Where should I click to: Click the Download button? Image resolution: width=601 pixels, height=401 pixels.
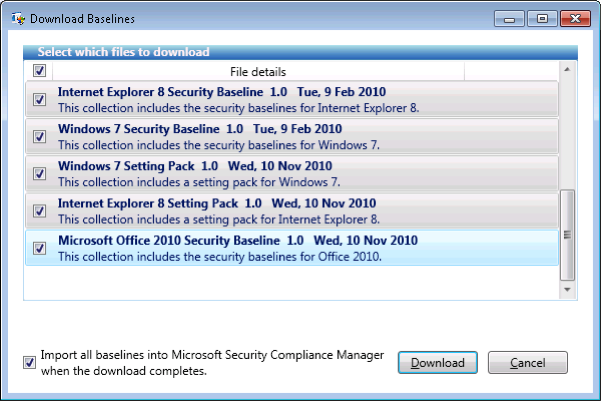(438, 363)
